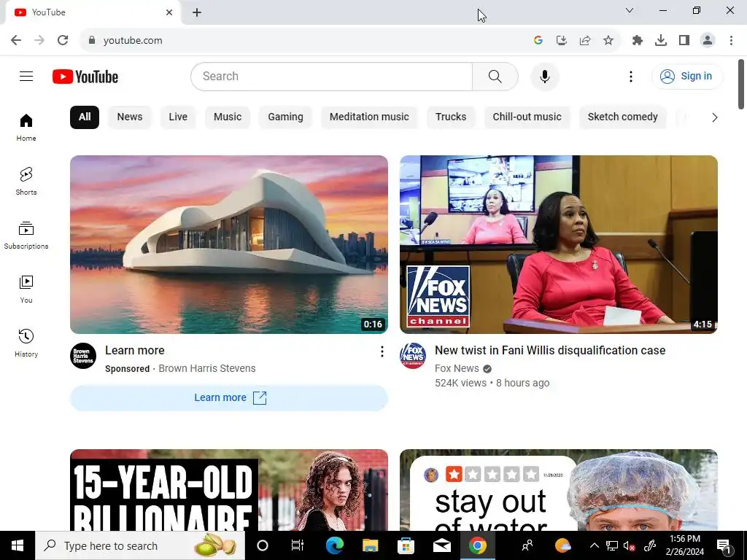The height and width of the screenshot is (560, 747).
Task: Select the All filter chip
Action: pos(85,117)
